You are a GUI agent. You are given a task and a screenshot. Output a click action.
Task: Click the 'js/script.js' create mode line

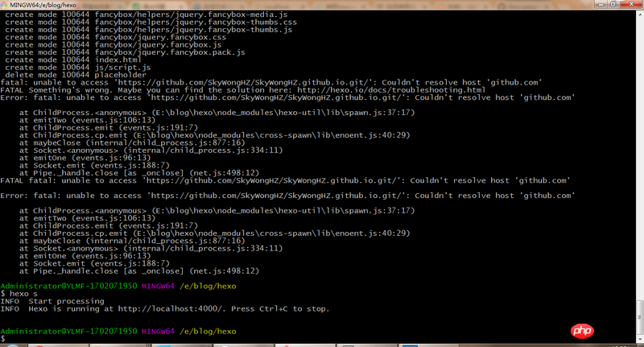coord(77,68)
